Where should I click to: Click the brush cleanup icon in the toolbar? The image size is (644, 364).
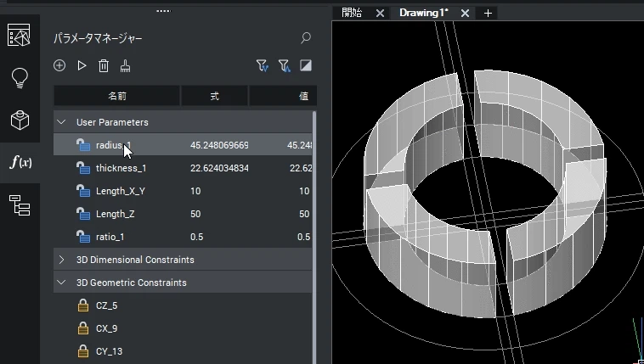tap(125, 65)
